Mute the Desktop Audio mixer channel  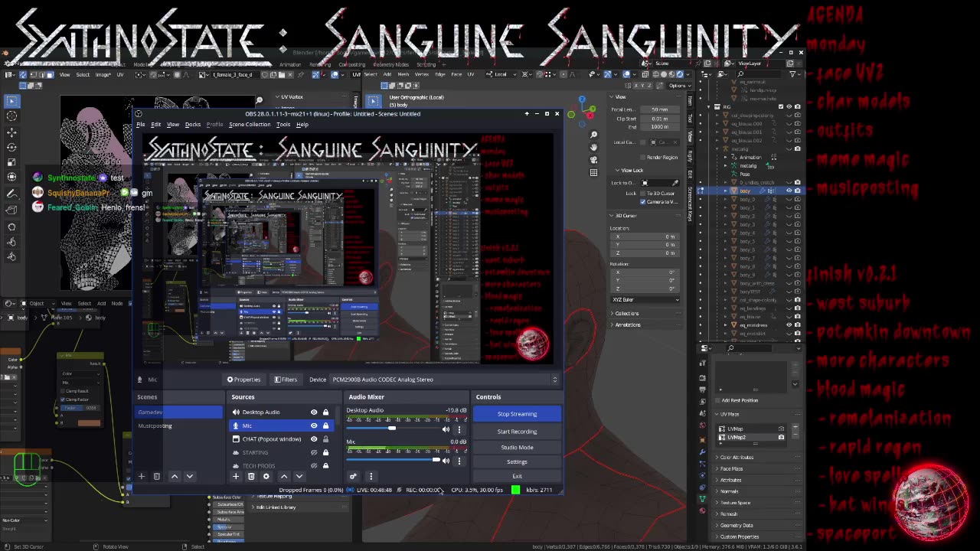point(446,429)
